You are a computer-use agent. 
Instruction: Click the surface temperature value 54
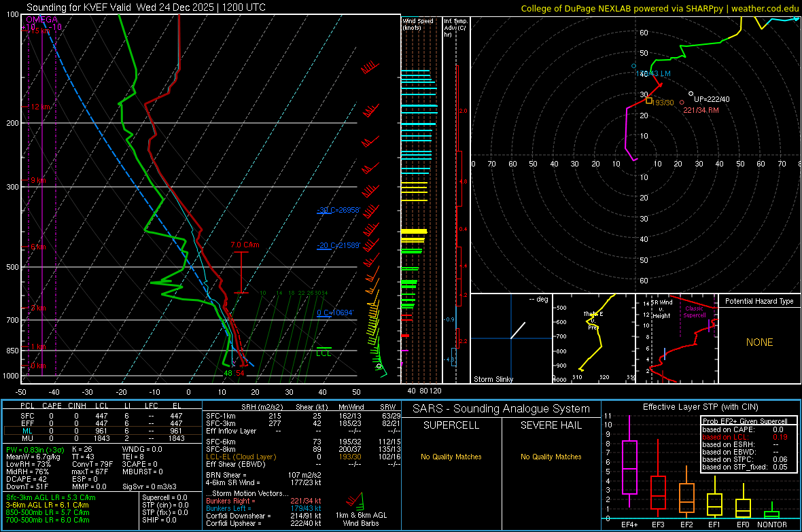click(x=240, y=373)
